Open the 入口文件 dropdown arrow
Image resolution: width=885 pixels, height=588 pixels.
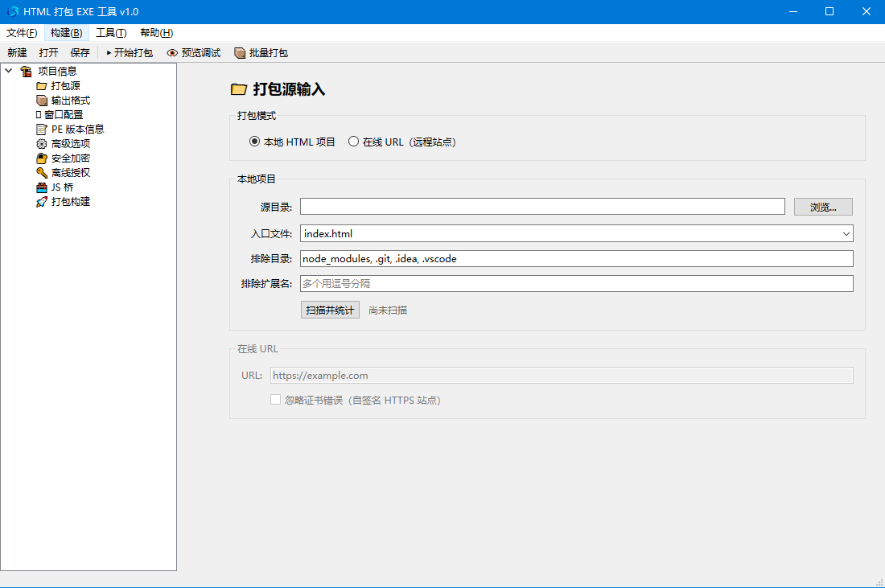[846, 233]
